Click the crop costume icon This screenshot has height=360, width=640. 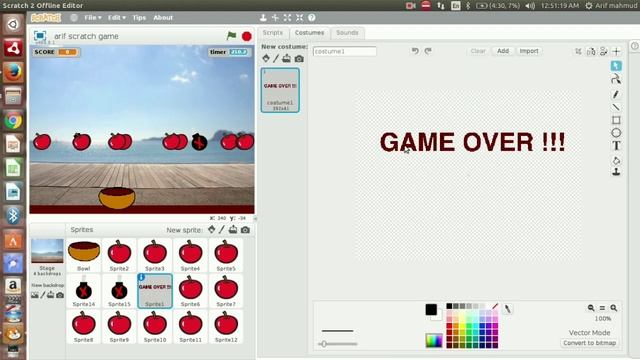click(x=578, y=51)
